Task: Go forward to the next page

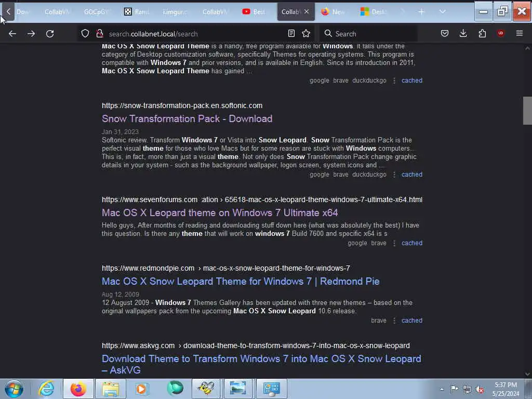Action: pos(31,34)
